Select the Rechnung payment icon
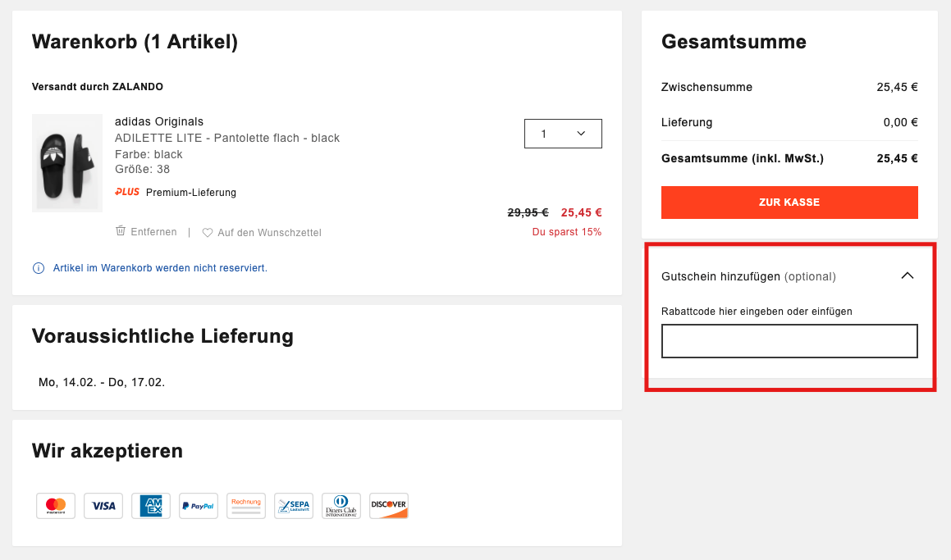The image size is (951, 560). click(x=245, y=505)
